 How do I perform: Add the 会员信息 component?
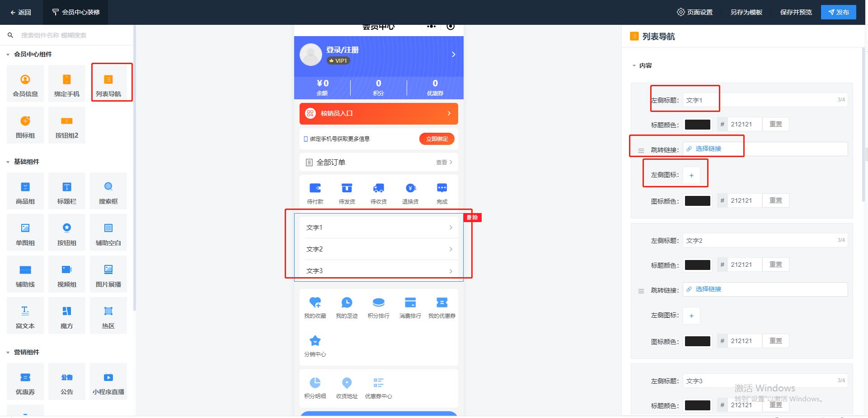point(25,84)
